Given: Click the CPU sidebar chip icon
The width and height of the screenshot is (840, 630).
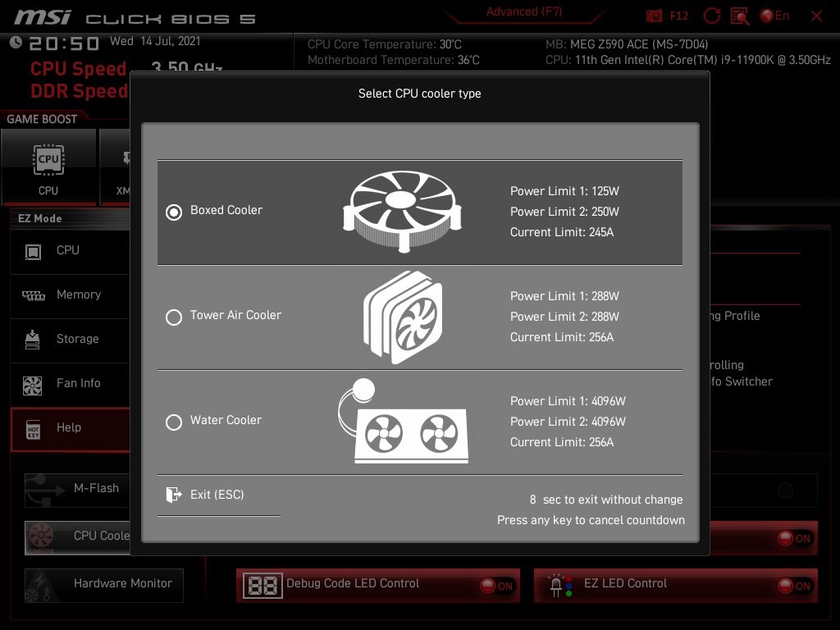Looking at the screenshot, I should (x=33, y=251).
